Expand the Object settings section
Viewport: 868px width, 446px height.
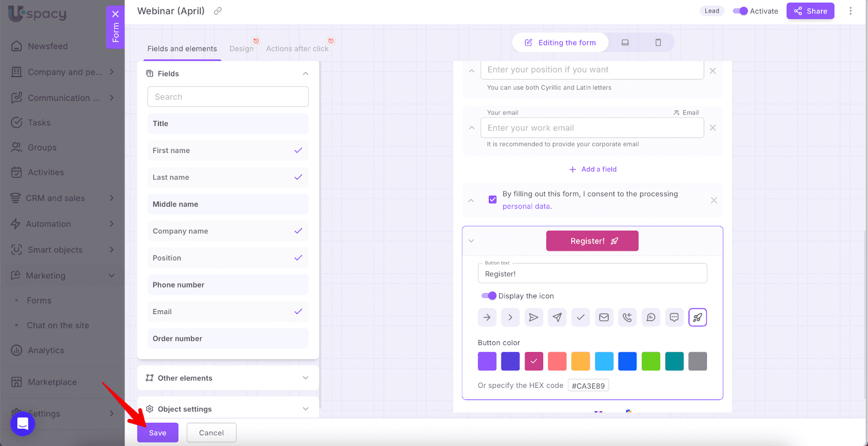[x=228, y=409]
